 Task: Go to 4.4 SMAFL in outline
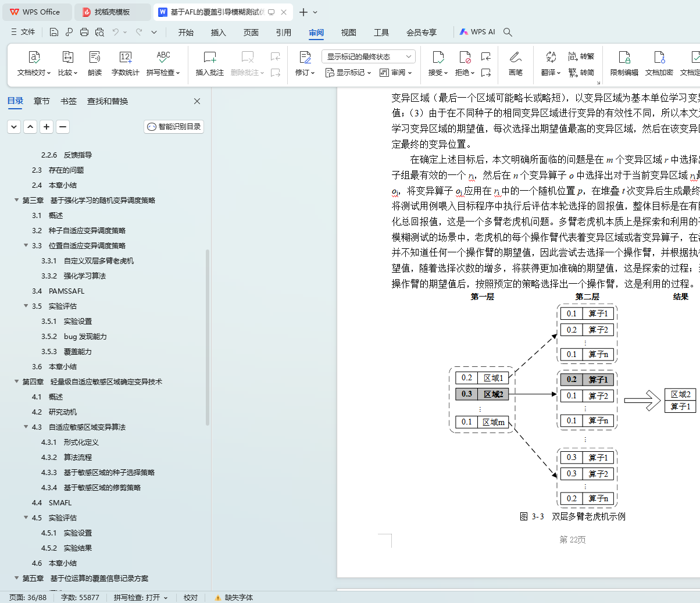tap(52, 502)
